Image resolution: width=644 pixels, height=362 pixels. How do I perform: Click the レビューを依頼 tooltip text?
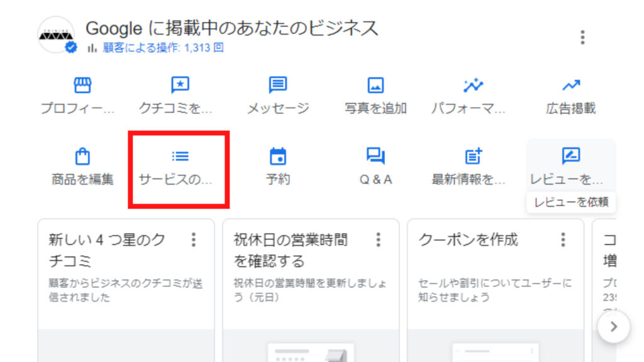[571, 202]
